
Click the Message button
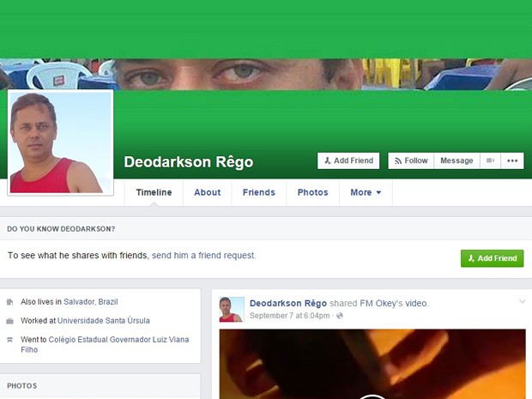click(x=456, y=160)
